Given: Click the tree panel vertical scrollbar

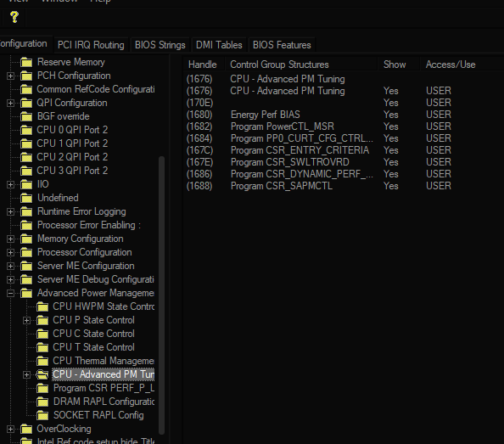Looking at the screenshot, I should 162,295.
